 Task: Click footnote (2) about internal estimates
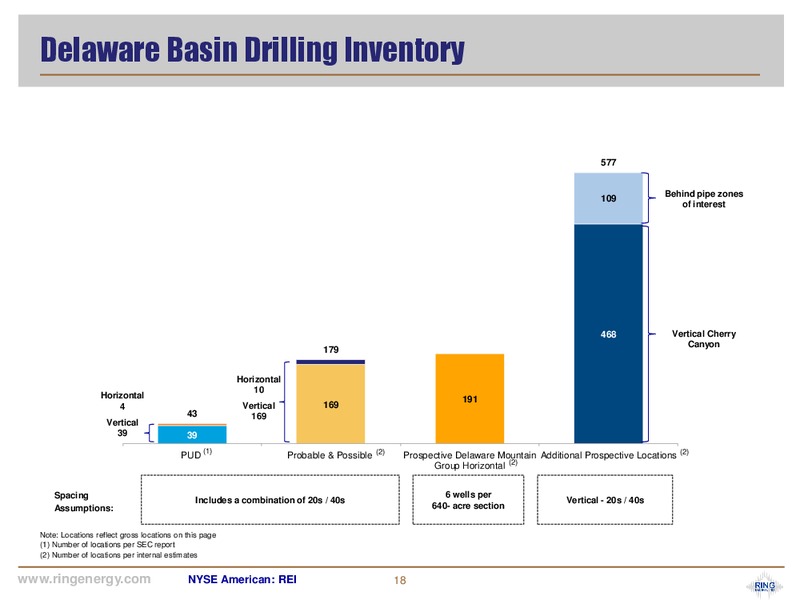click(118, 555)
